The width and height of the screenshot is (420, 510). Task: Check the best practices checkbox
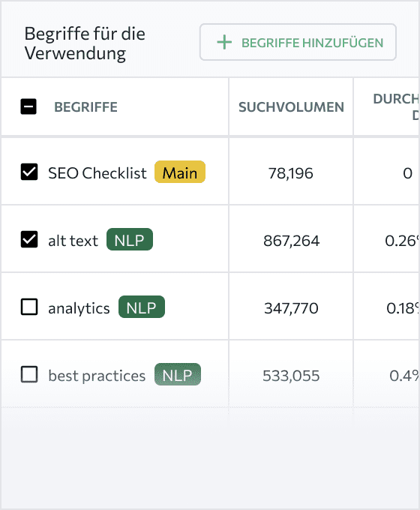pos(29,374)
